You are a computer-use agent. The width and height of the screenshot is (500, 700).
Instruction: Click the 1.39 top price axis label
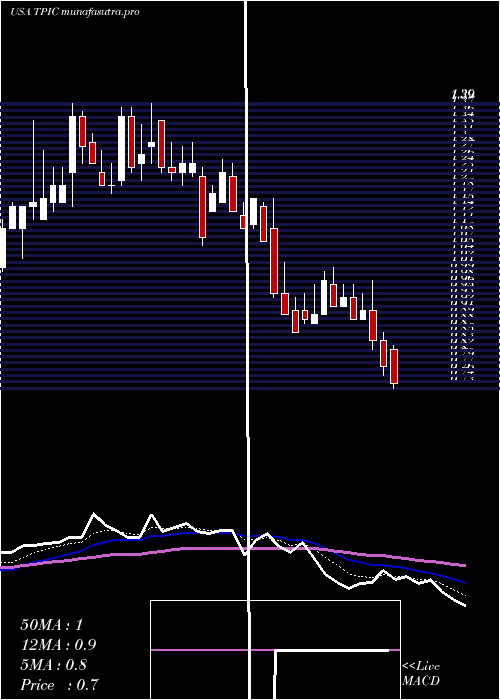[x=463, y=94]
